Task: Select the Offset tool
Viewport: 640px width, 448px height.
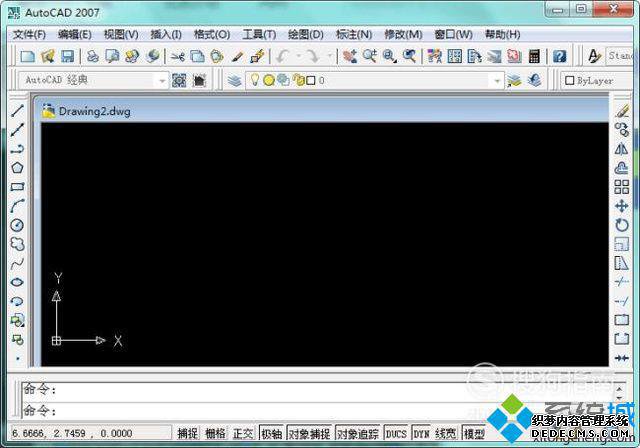Action: (x=622, y=168)
